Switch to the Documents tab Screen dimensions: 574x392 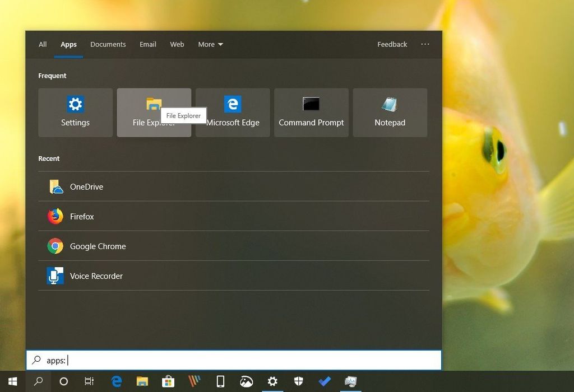coord(108,44)
